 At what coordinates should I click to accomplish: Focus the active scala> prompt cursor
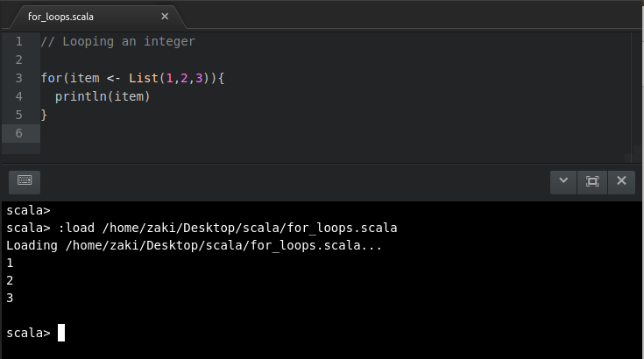pyautogui.click(x=61, y=333)
